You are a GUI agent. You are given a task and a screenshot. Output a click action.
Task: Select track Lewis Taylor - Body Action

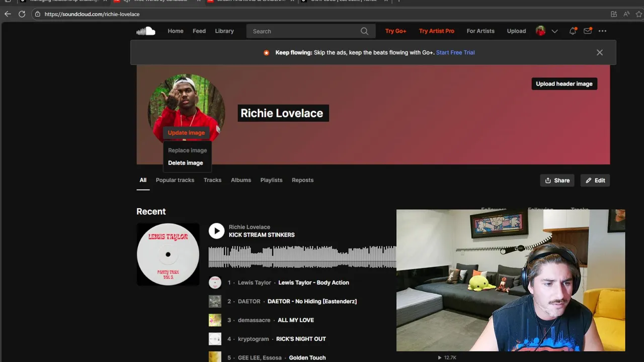313,283
